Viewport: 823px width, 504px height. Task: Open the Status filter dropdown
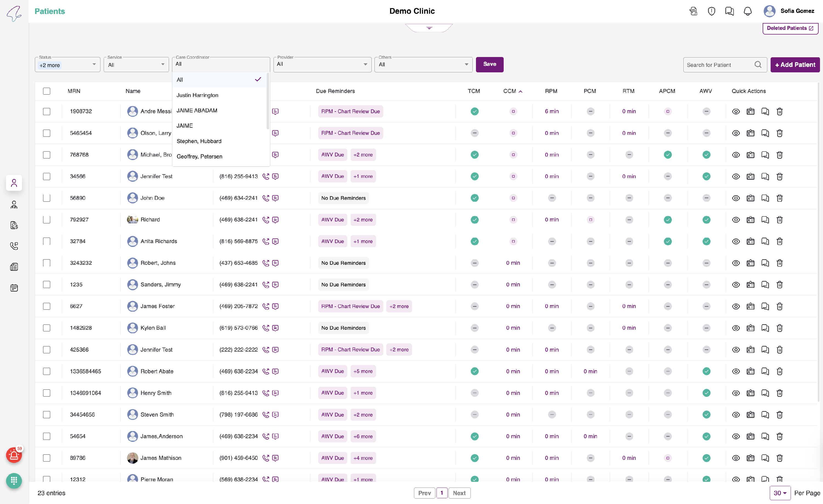pos(67,65)
